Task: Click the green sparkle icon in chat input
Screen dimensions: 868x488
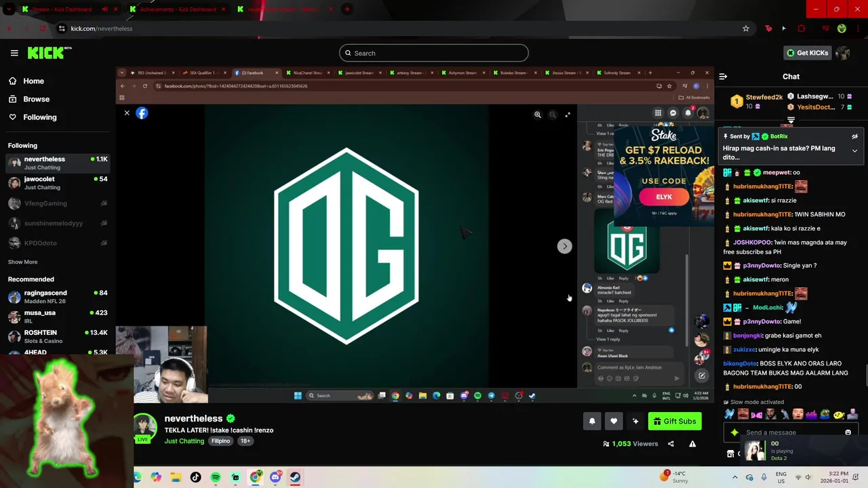Action: (734, 432)
